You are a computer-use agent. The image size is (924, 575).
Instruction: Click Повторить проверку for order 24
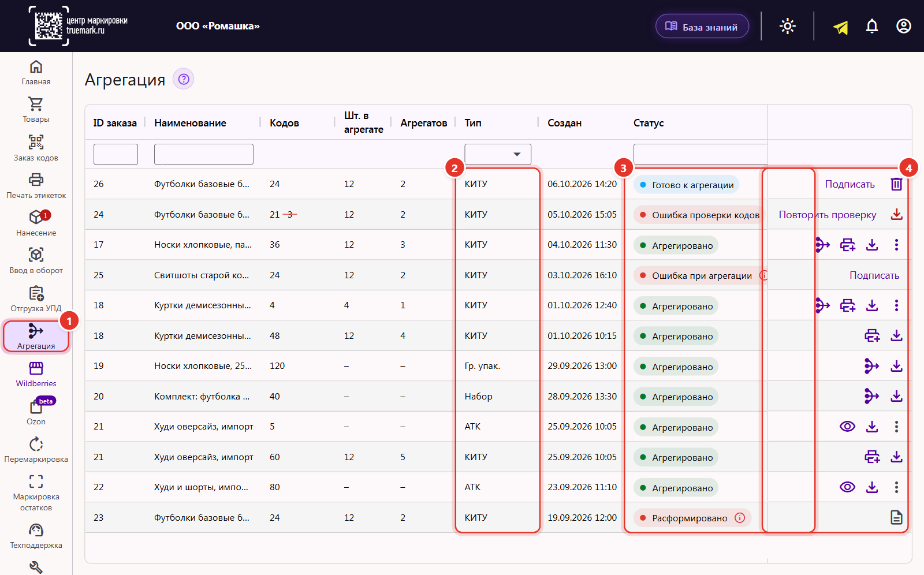coord(828,215)
